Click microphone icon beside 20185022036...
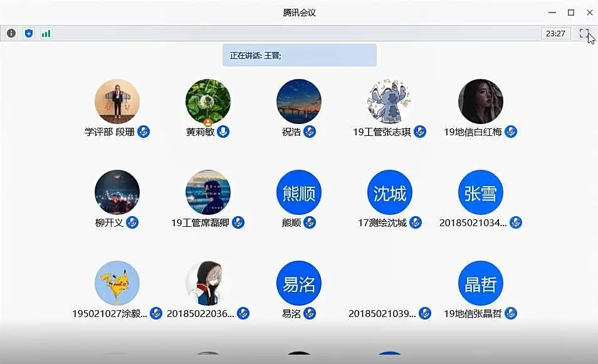The image size is (598, 364). pos(243,313)
